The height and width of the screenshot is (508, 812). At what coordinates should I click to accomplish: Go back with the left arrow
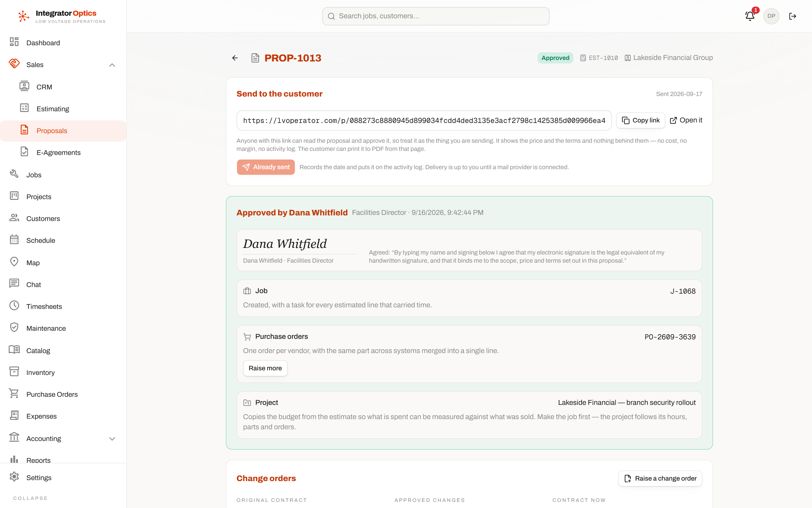click(x=235, y=58)
